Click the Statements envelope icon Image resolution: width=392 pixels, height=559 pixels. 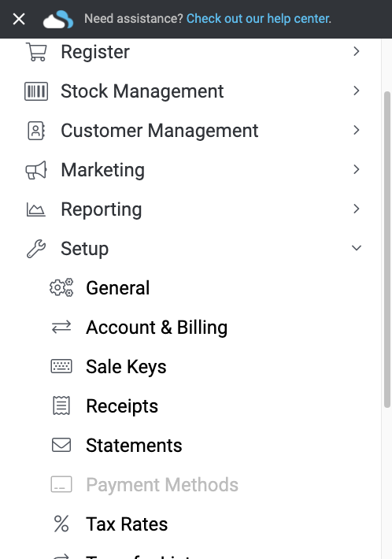coord(61,445)
